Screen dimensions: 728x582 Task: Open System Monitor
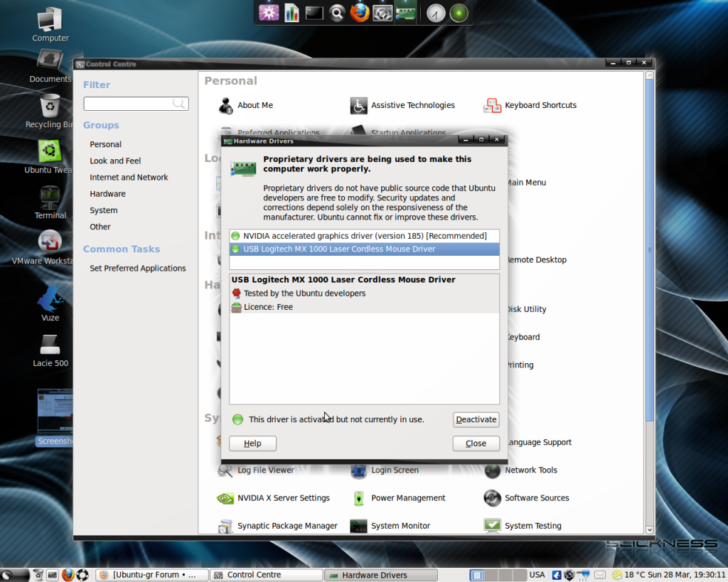(390, 526)
